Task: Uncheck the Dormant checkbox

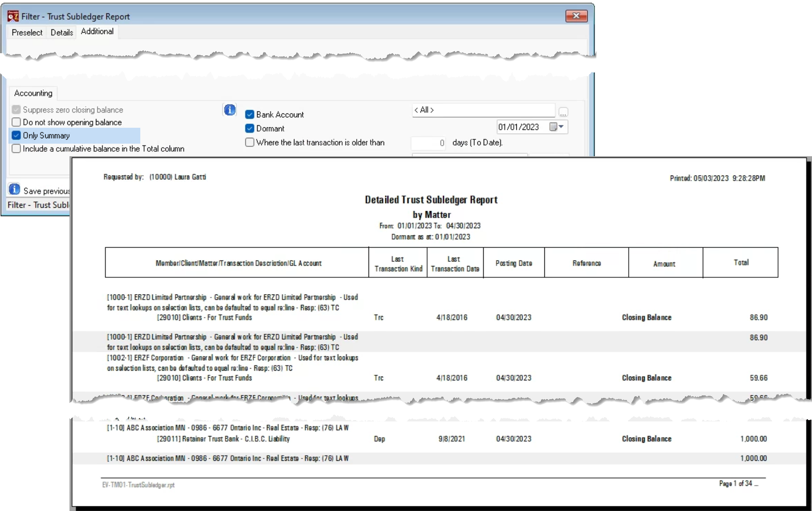Action: click(250, 128)
